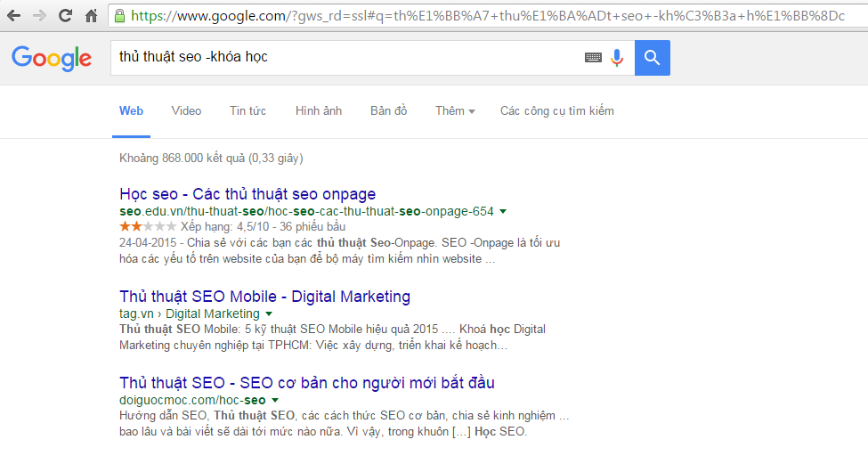
Task: Click snippet "Thủ thuật SEO Mobile: 5 kỹ thuật"
Action: click(332, 337)
